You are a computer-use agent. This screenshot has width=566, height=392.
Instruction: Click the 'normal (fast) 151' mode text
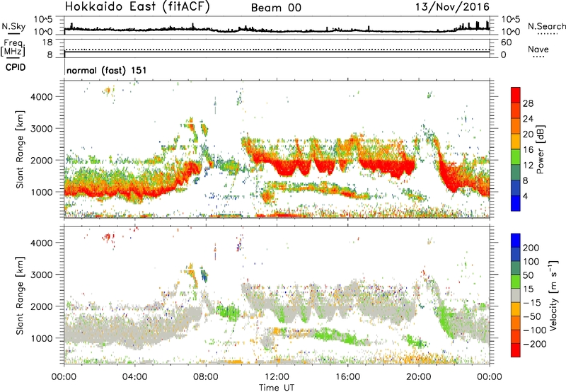click(107, 70)
